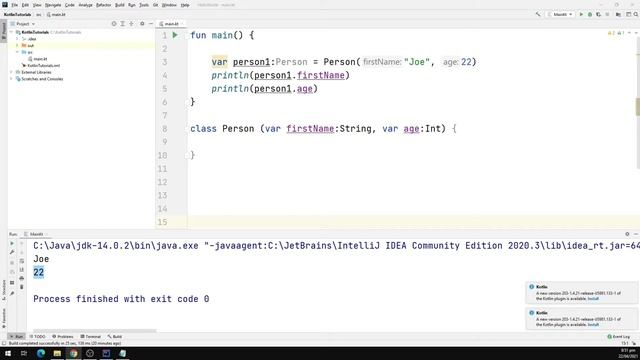Image resolution: width=640 pixels, height=360 pixels.
Task: Fold the main function at line 1
Action: (x=188, y=36)
